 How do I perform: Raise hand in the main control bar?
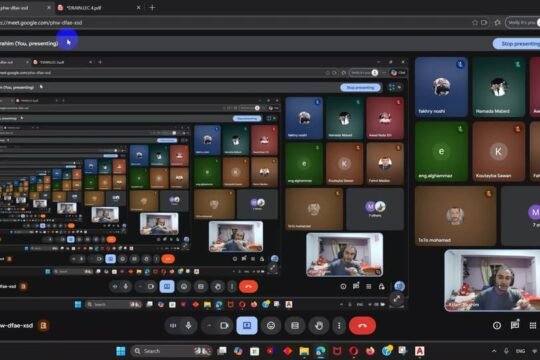(319, 326)
